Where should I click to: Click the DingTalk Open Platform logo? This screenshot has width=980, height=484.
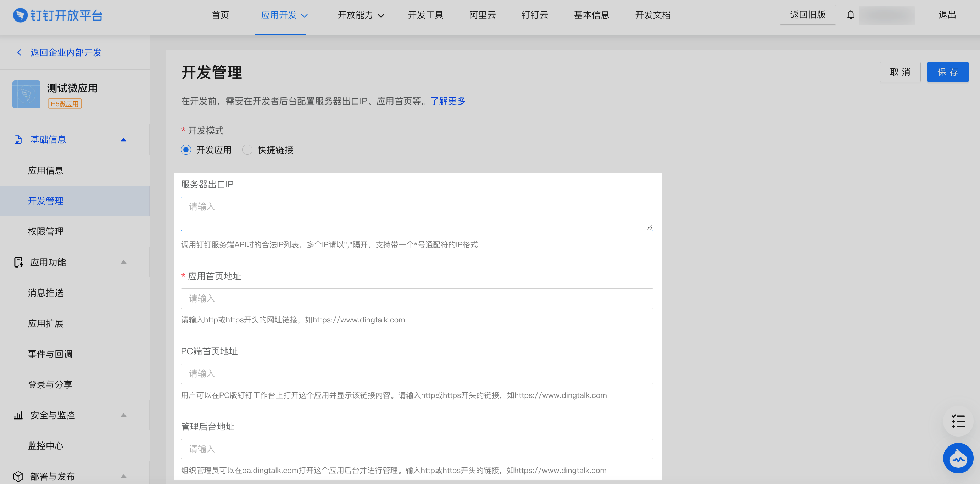pos(57,15)
